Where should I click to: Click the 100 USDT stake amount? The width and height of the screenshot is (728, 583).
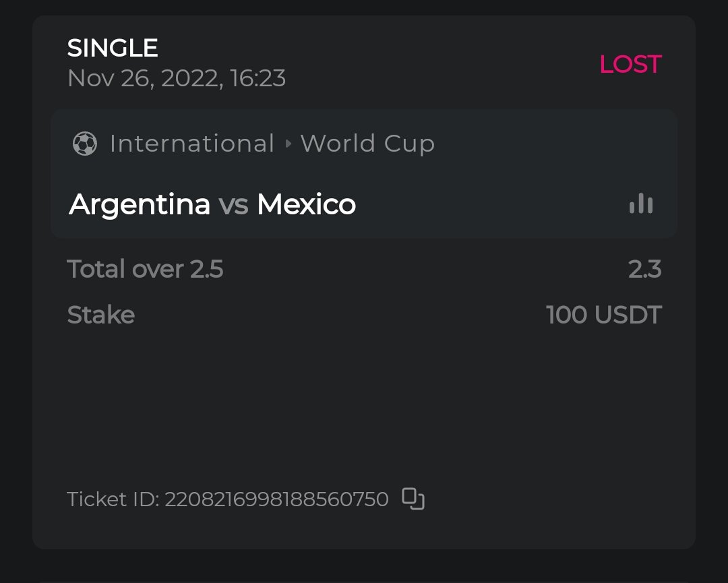(603, 315)
